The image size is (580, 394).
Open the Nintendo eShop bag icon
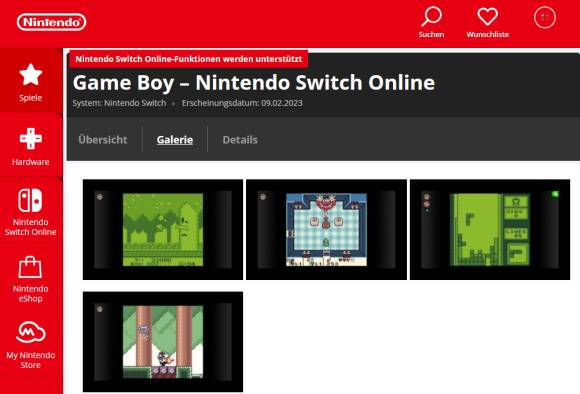point(30,267)
